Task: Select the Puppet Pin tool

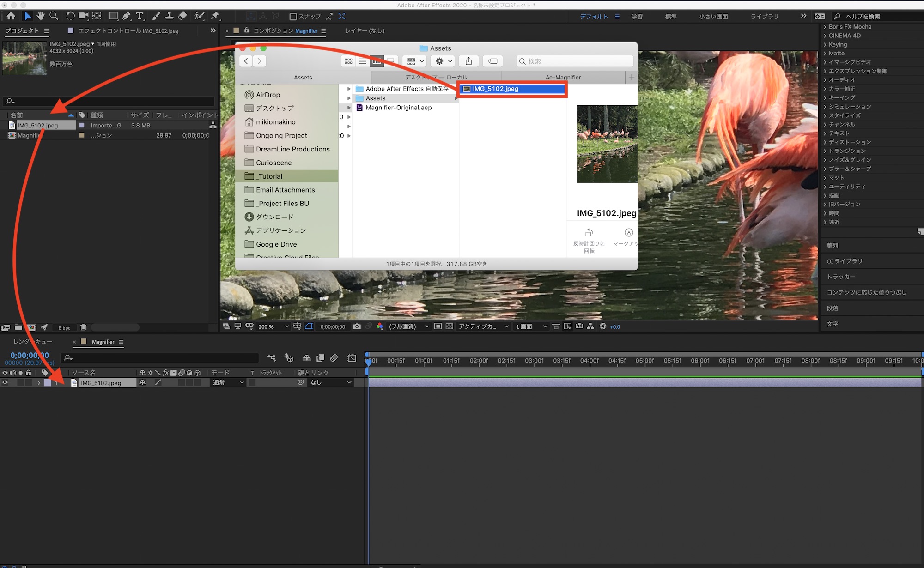Action: click(x=215, y=16)
